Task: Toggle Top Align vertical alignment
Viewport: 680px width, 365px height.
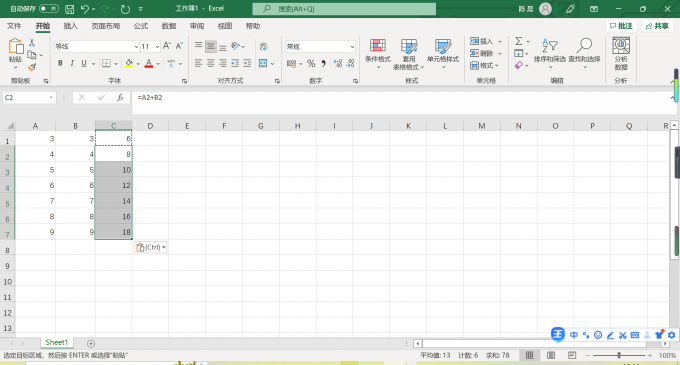Action: [199, 46]
